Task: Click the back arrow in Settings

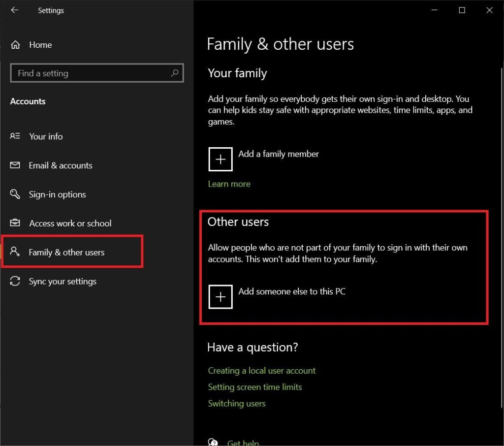Action: 14,10
